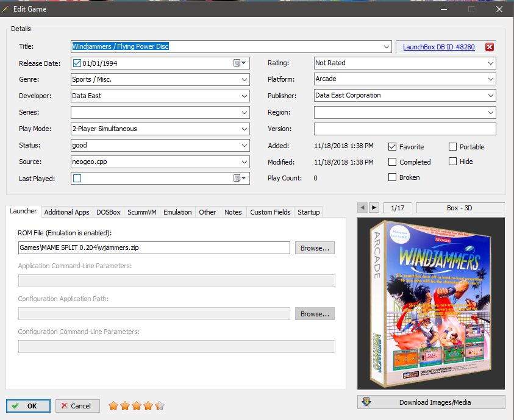Click the Version input field
514x420 pixels.
(405, 129)
